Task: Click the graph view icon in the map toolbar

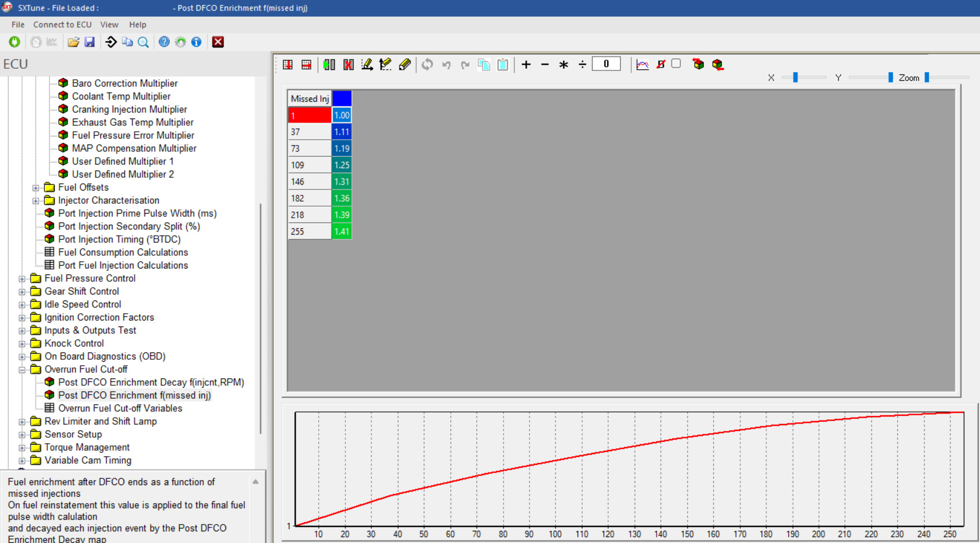Action: (642, 65)
